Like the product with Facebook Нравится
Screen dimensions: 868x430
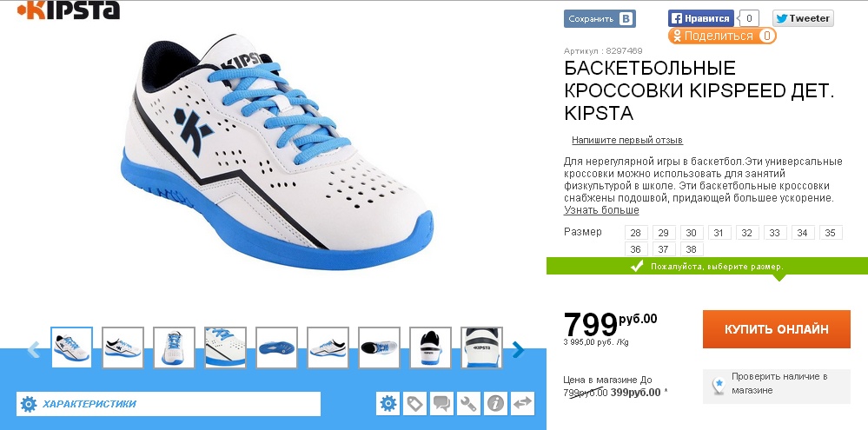pyautogui.click(x=701, y=18)
